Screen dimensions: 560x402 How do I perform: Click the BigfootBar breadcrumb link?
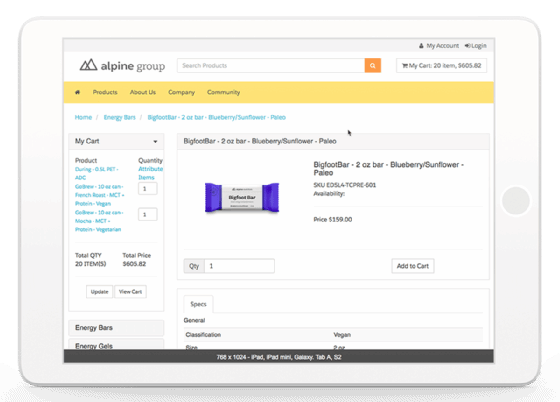pos(216,117)
